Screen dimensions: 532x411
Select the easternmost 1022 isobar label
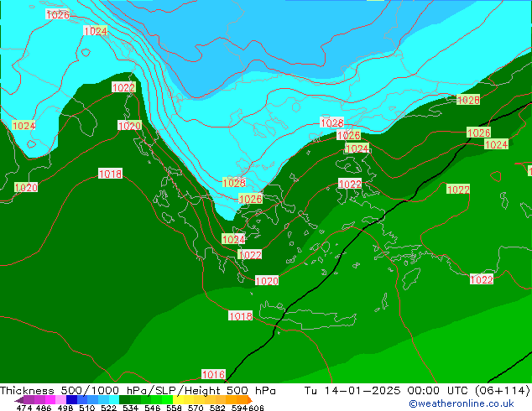click(481, 279)
